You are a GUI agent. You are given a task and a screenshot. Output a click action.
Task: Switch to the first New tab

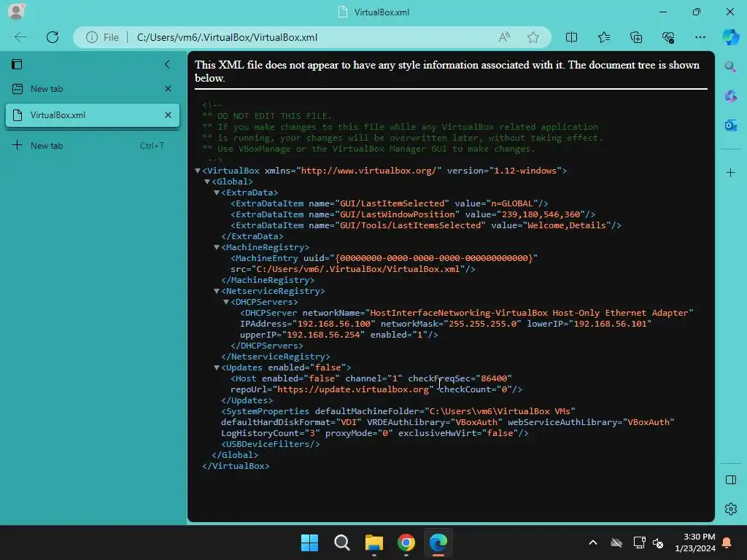tap(86, 89)
